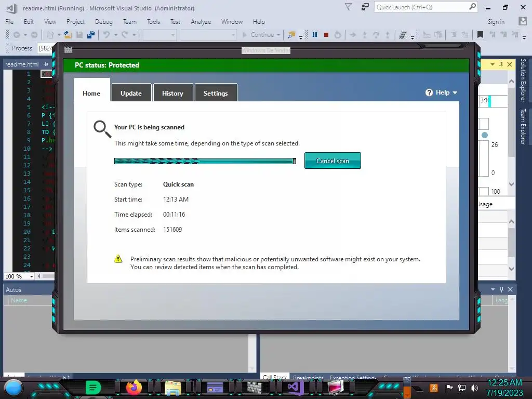Click the account avatar icon
Screen dimensions: 532x399
pyautogui.click(x=523, y=21)
